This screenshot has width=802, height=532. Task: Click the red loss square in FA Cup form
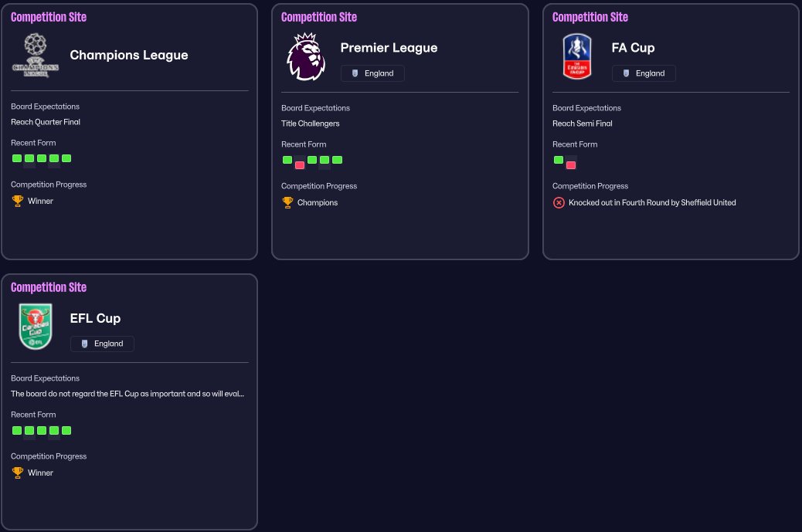(x=571, y=164)
